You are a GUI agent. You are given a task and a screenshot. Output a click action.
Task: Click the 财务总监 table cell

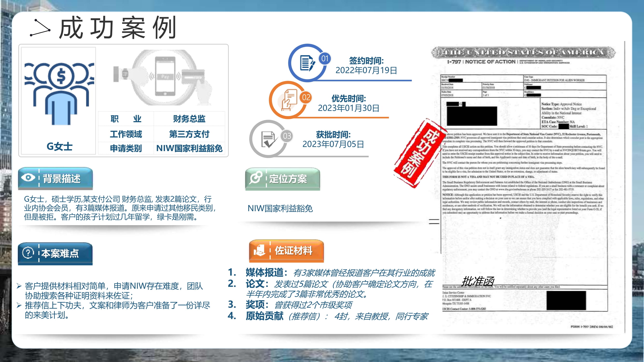(x=189, y=119)
